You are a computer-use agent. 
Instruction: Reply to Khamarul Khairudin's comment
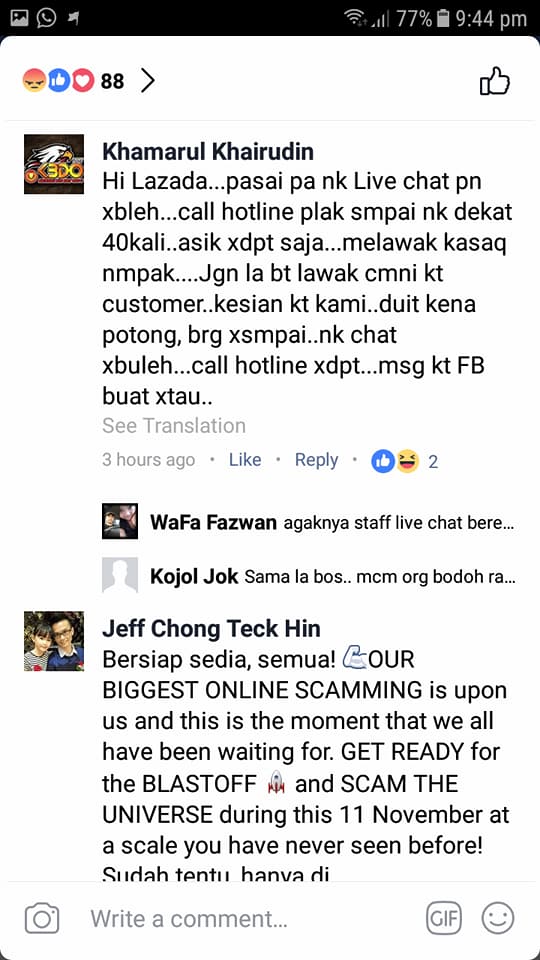pos(317,460)
